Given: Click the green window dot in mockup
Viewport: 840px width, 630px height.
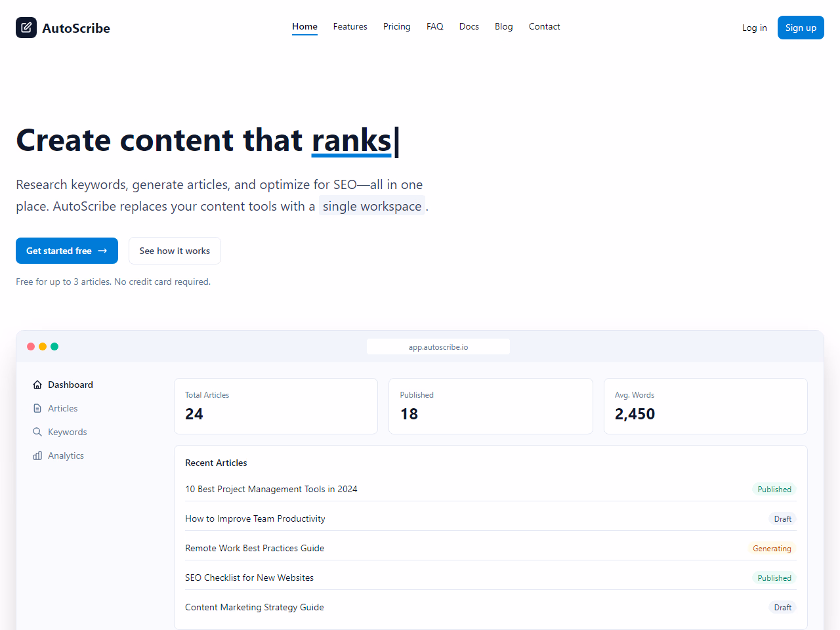Looking at the screenshot, I should pyautogui.click(x=54, y=346).
